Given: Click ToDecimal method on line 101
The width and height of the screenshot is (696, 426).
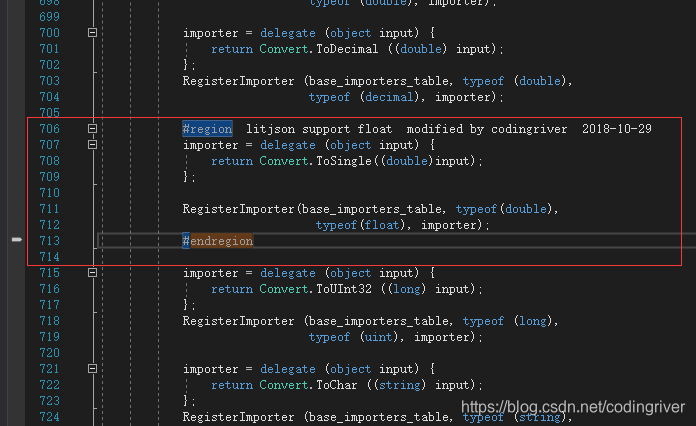Looking at the screenshot, I should click(x=347, y=49).
